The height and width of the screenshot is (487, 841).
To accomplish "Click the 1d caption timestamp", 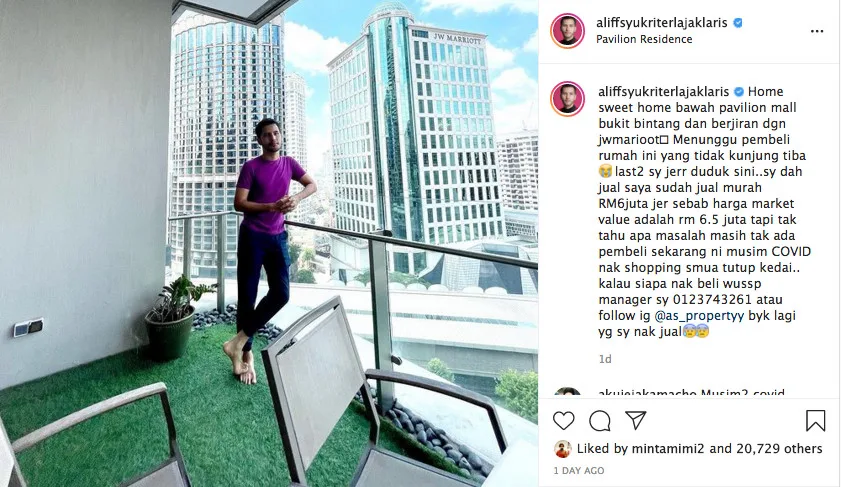I will point(605,359).
